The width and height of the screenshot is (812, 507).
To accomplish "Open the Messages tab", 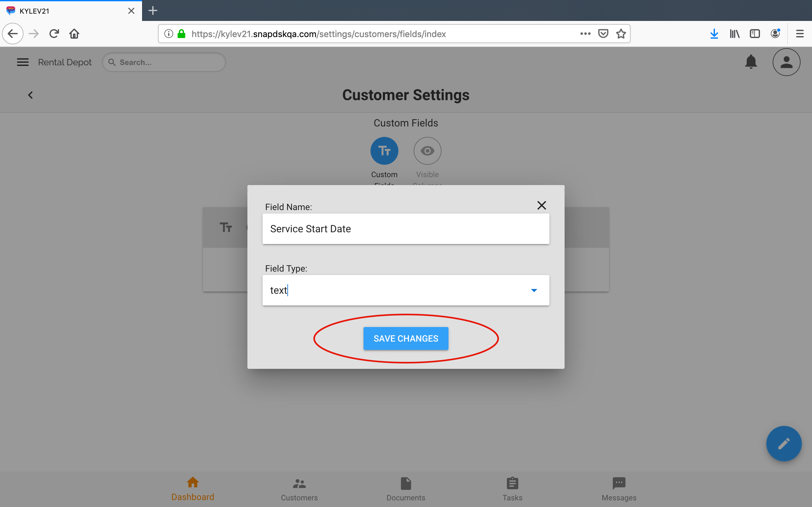I will (619, 489).
